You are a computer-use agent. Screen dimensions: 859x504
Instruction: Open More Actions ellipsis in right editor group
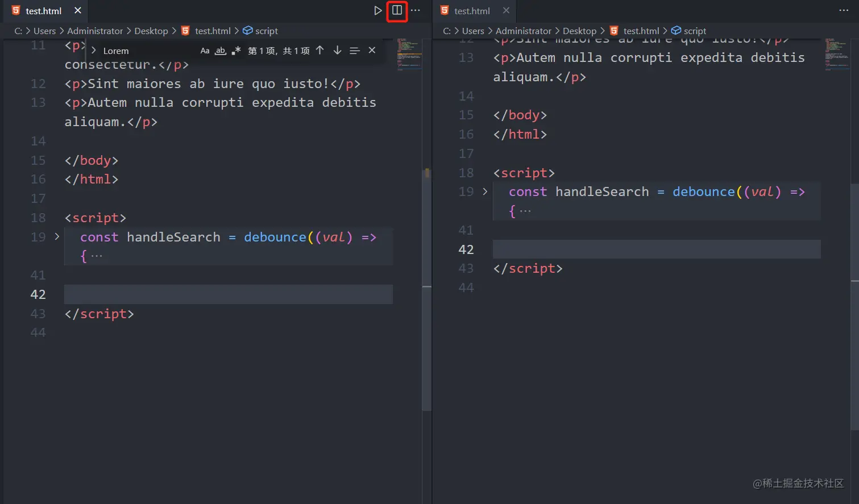click(x=844, y=10)
